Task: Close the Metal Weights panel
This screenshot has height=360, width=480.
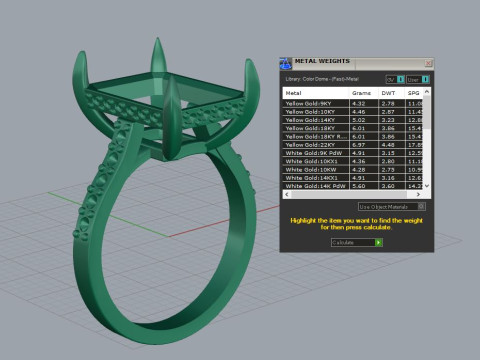Action: coord(428,63)
